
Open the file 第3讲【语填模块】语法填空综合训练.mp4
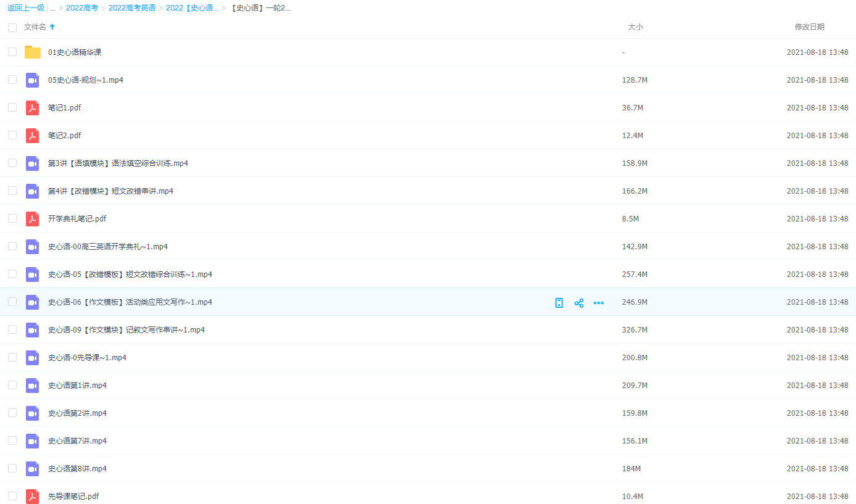point(118,163)
